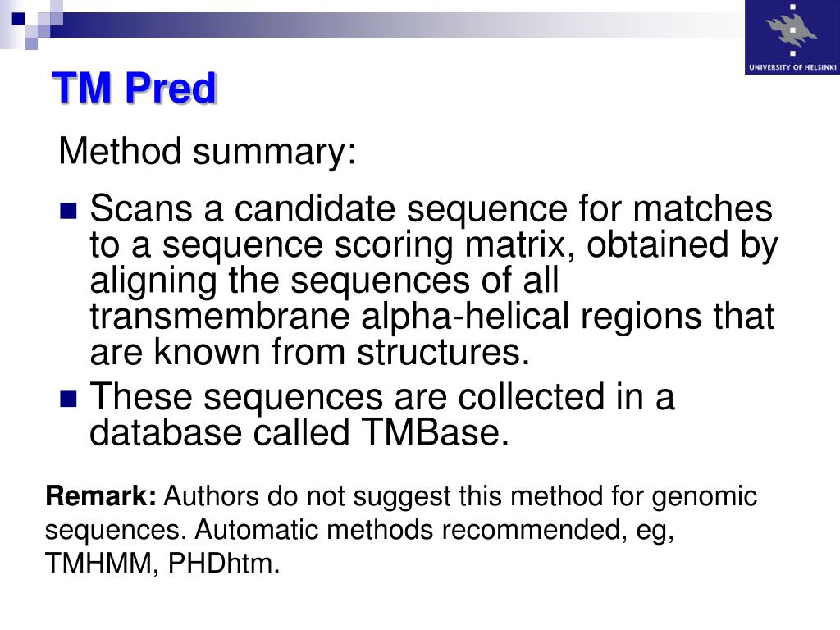Click the dark blue square decoration top-left
The width and height of the screenshot is (840, 630).
pyautogui.click(x=19, y=19)
